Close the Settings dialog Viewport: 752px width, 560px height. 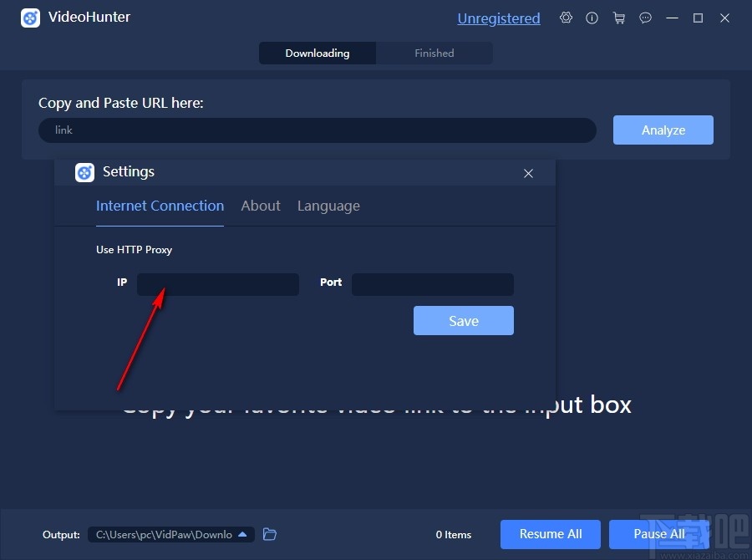tap(528, 173)
